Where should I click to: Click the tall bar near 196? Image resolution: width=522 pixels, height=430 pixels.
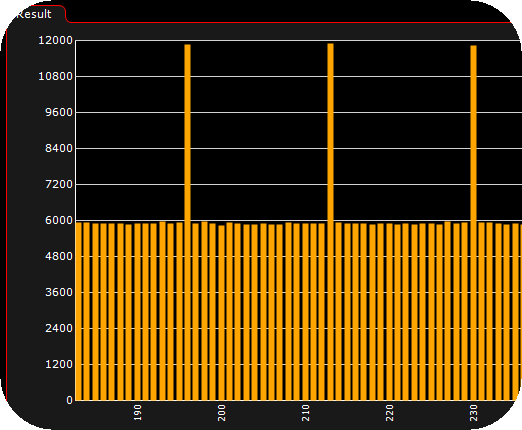[187, 222]
